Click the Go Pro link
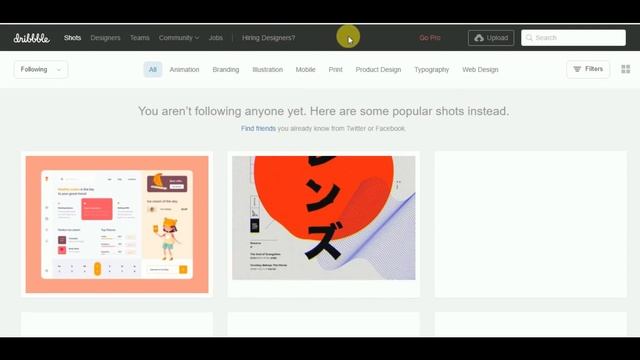Screen dimensions: 640x360 (x=430, y=38)
